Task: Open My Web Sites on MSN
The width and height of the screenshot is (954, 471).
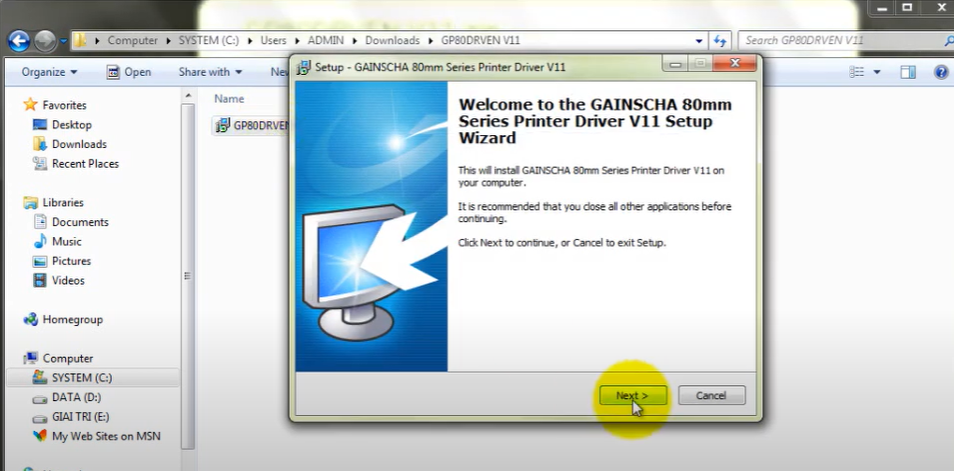Action: [x=106, y=436]
